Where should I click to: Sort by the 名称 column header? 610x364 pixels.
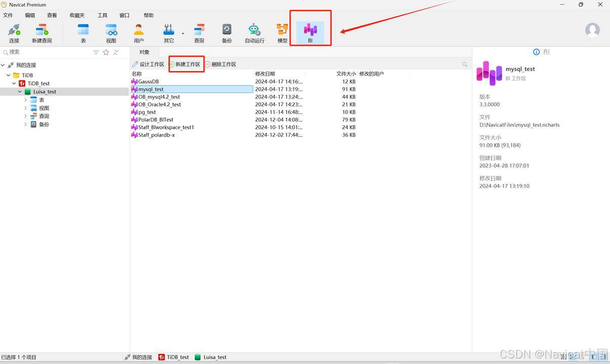coord(192,74)
